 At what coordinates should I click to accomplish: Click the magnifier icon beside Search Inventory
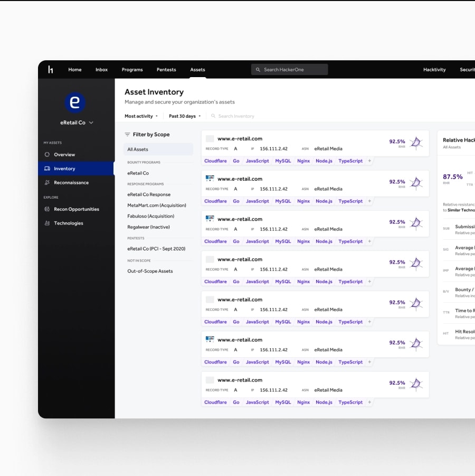pyautogui.click(x=213, y=116)
